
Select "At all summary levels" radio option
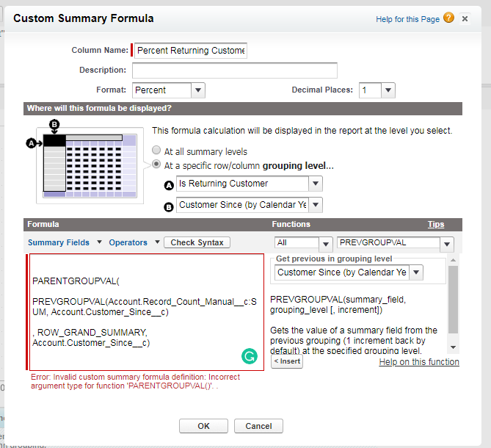click(x=156, y=151)
